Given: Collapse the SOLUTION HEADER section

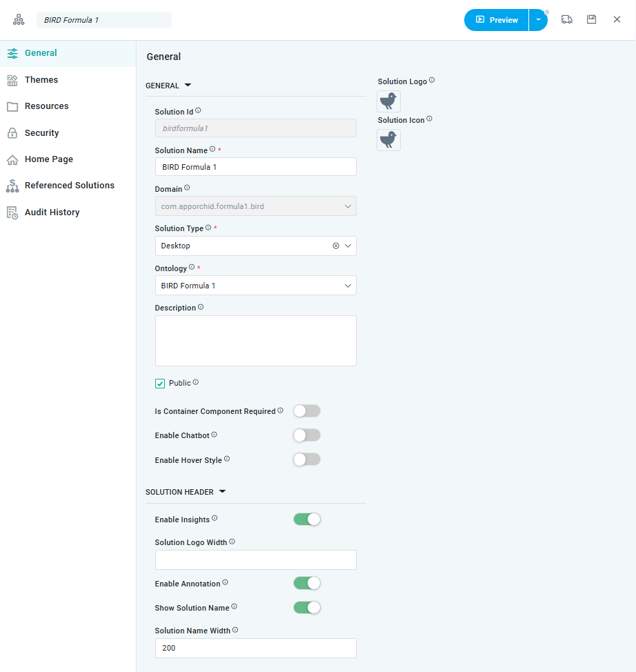Looking at the screenshot, I should pyautogui.click(x=222, y=492).
